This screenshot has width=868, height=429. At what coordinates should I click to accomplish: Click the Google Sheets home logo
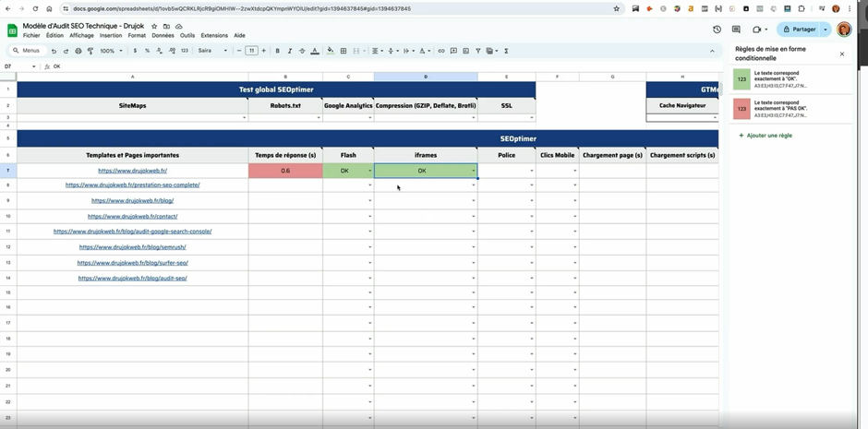tap(12, 30)
